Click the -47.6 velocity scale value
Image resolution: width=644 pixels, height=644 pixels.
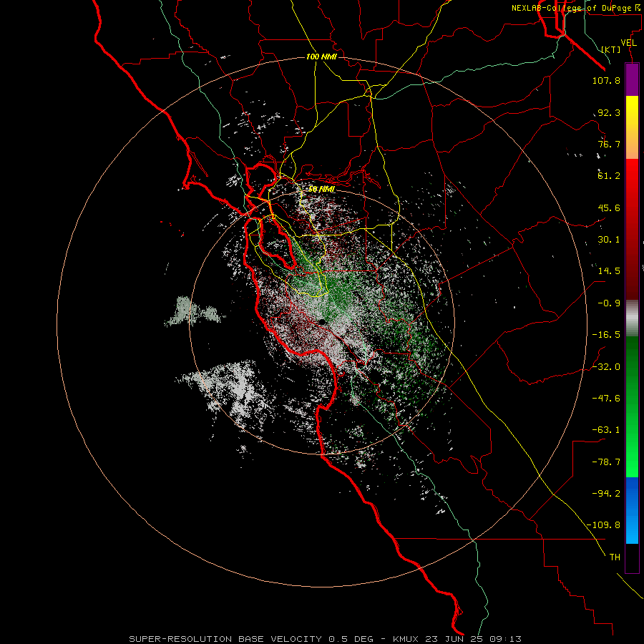click(x=606, y=399)
